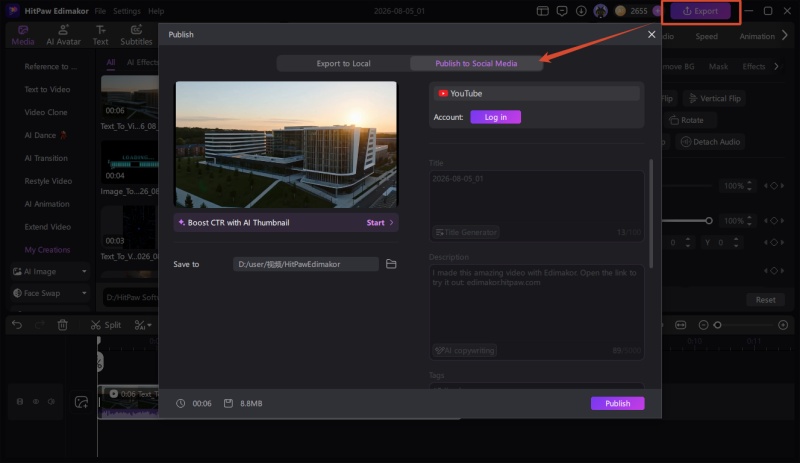
Task: Open the File menu
Action: [x=100, y=11]
